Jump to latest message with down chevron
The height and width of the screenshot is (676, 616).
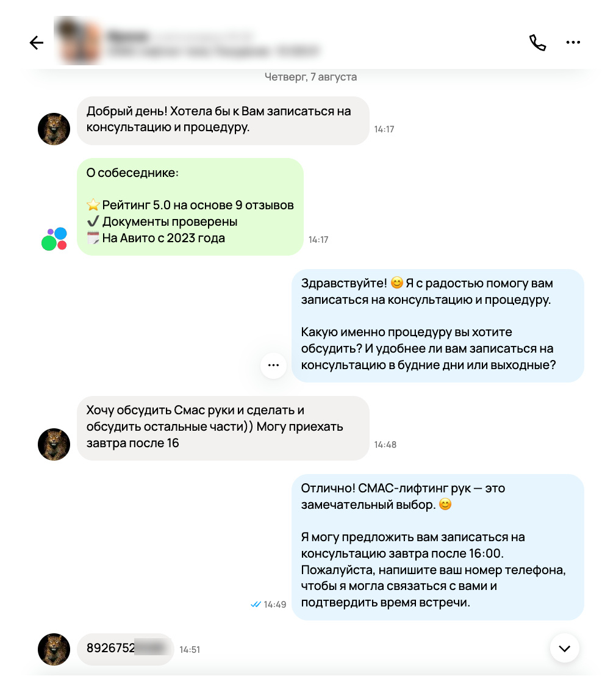pos(564,648)
